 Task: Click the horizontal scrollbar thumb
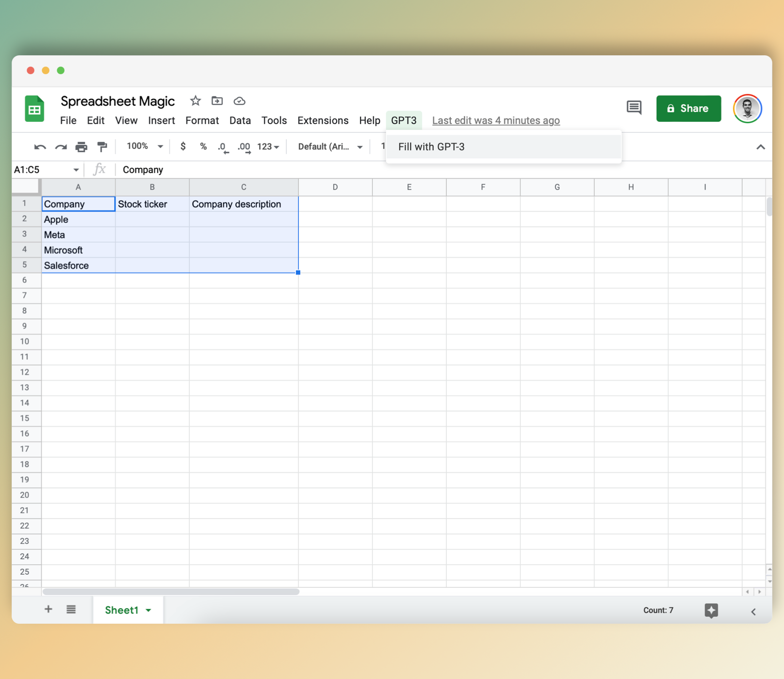click(x=171, y=592)
